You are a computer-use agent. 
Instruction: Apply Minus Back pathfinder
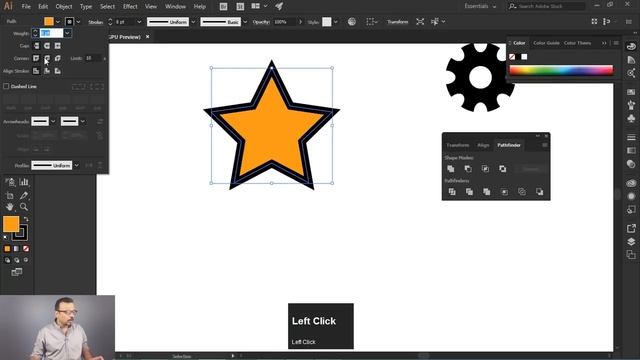[540, 191]
